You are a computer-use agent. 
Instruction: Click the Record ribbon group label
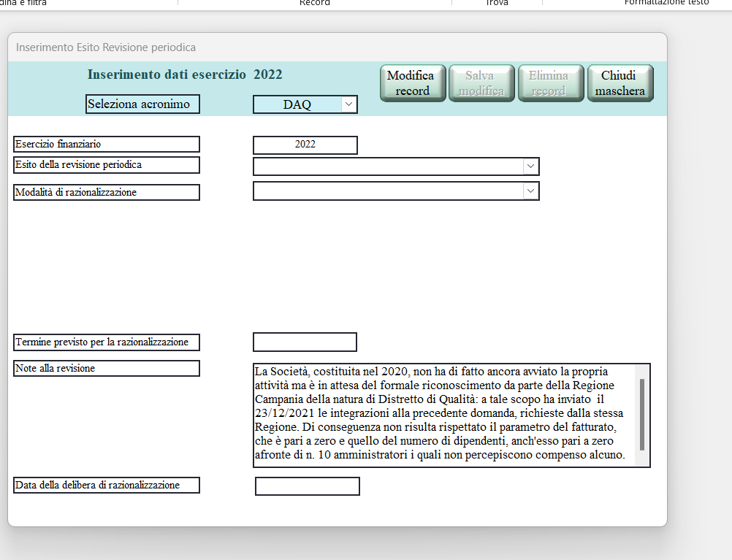[315, 3]
